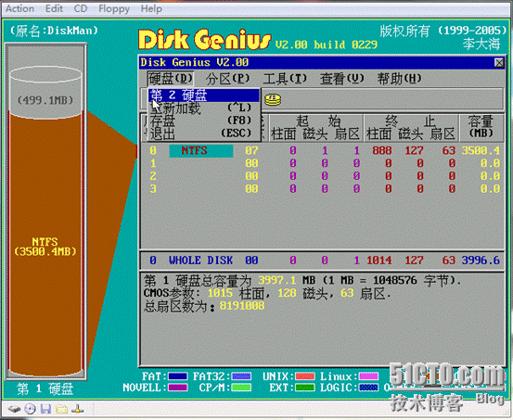This screenshot has width=513, height=420.
Task: Choose 存盘 (F8) menu entry
Action: [x=204, y=121]
